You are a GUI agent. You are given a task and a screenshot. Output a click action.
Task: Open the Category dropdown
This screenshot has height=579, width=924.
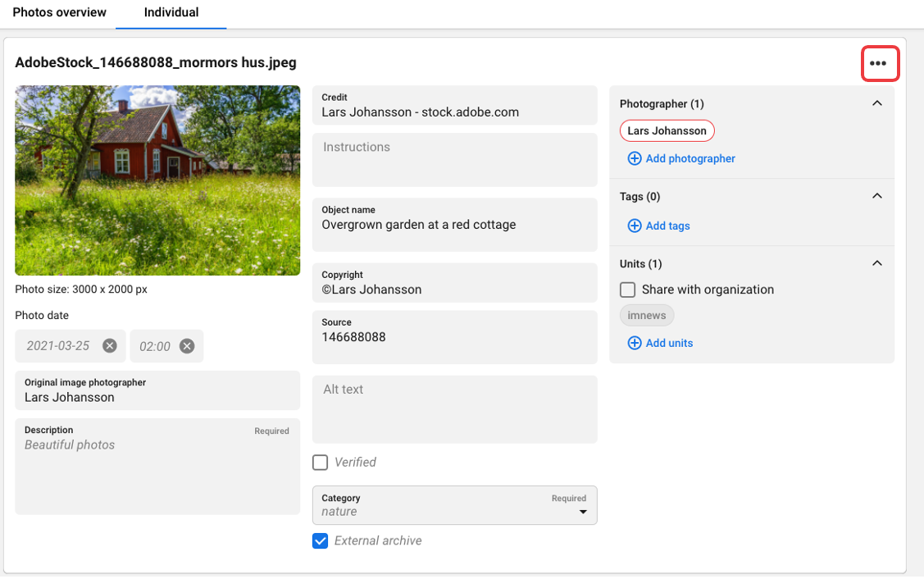[454, 505]
